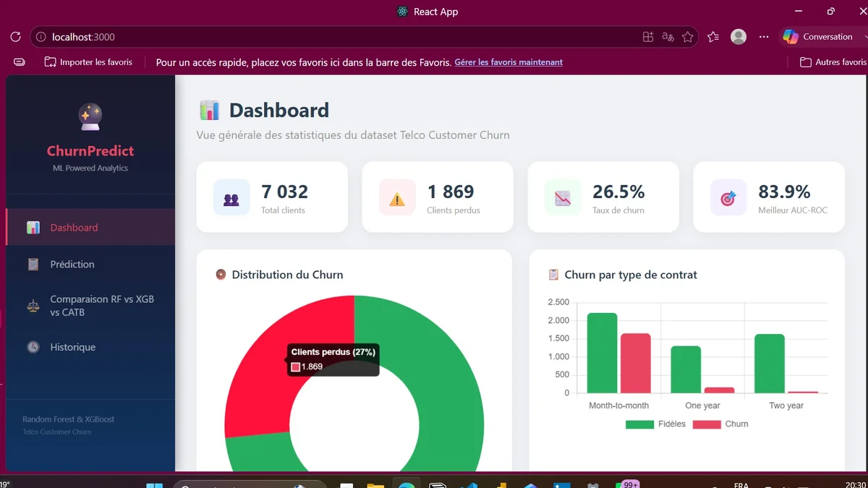868x488 pixels.
Task: Add this page to favorites star
Action: [x=688, y=37]
